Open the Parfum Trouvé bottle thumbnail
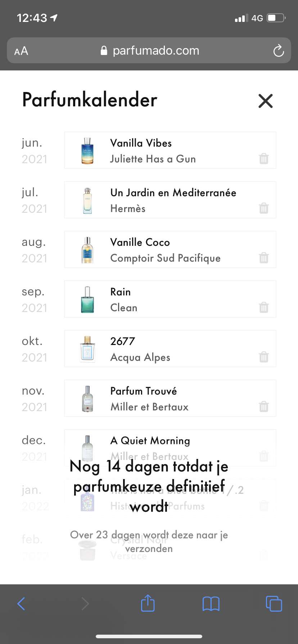Image resolution: width=298 pixels, height=644 pixels. [87, 399]
